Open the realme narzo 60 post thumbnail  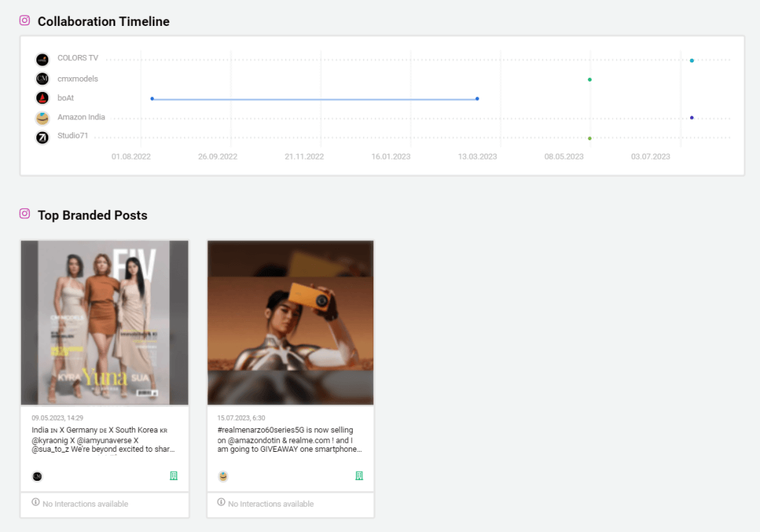pos(290,322)
